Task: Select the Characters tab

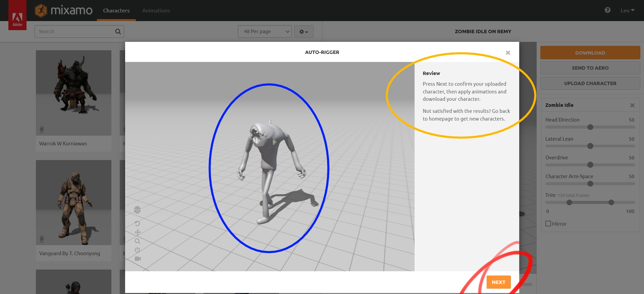Action: pyautogui.click(x=116, y=11)
